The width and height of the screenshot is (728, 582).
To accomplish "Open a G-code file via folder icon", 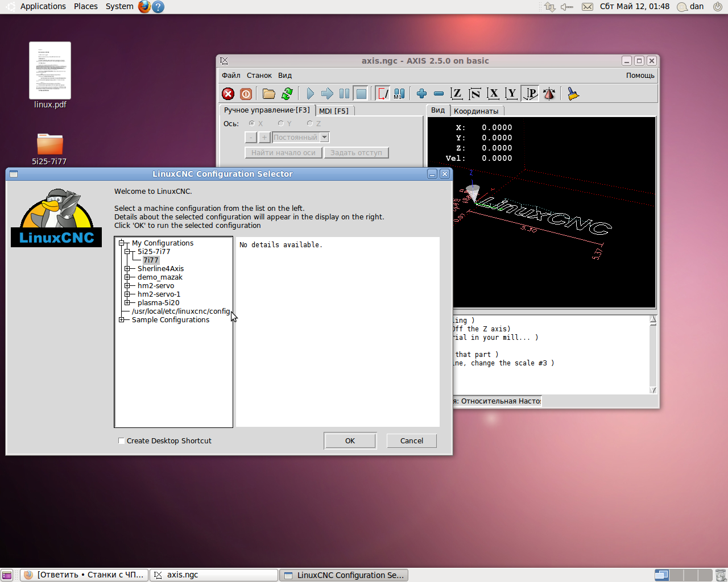I will tap(269, 94).
